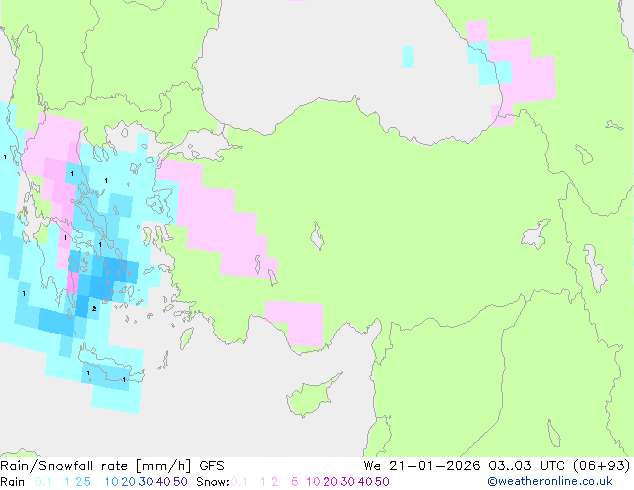The height and width of the screenshot is (490, 634).
Task: Click the '(06+93)' forecast run text
Action: 602,466
